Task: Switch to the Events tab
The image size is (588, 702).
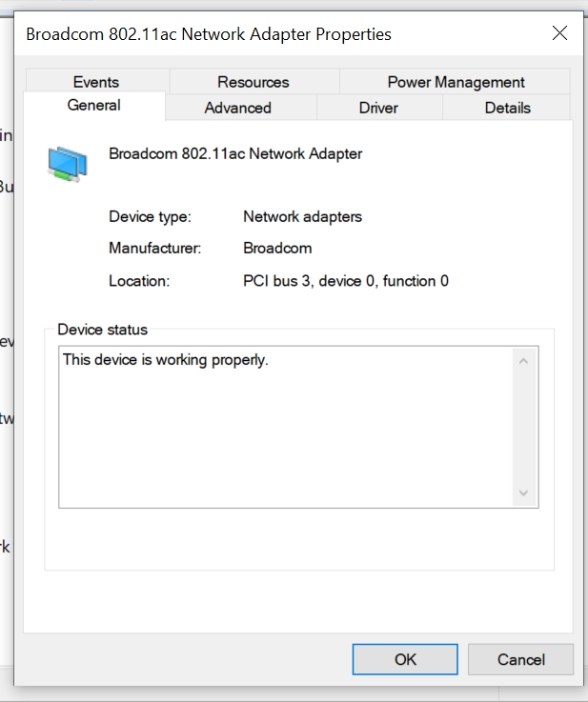Action: tap(96, 82)
